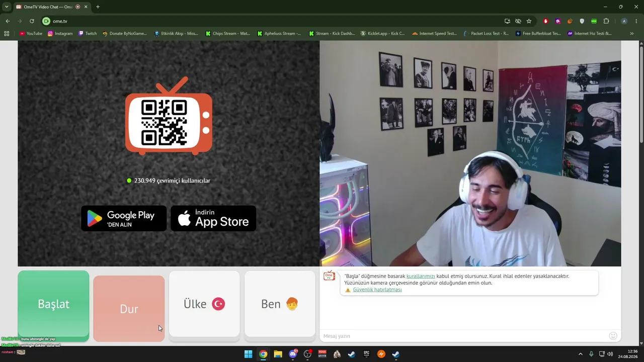Viewport: 644px width, 362px height.
Task: Open Voicemeeter from the taskbar
Action: (x=322, y=354)
